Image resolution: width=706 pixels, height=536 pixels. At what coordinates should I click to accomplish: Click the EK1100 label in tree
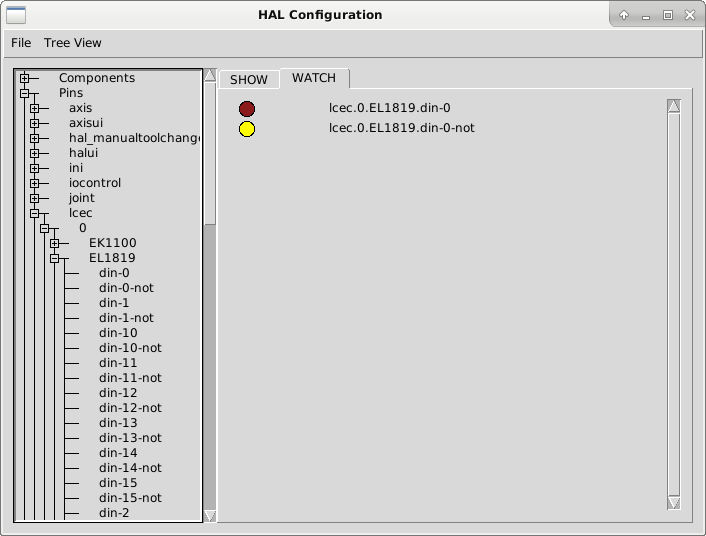point(113,243)
